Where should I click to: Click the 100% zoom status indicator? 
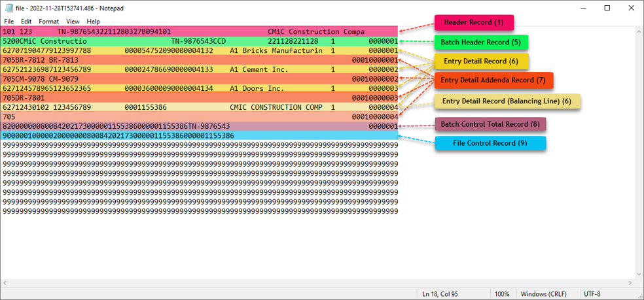point(502,294)
